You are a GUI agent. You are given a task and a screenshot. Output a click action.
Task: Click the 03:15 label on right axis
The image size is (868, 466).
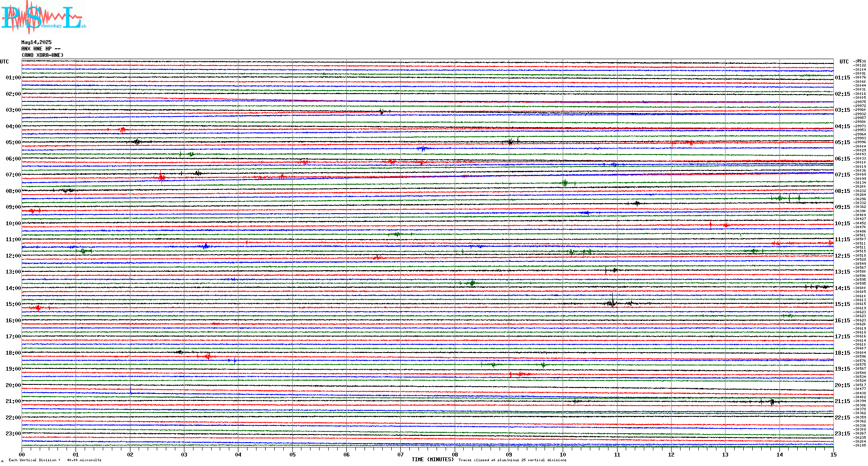click(x=843, y=110)
